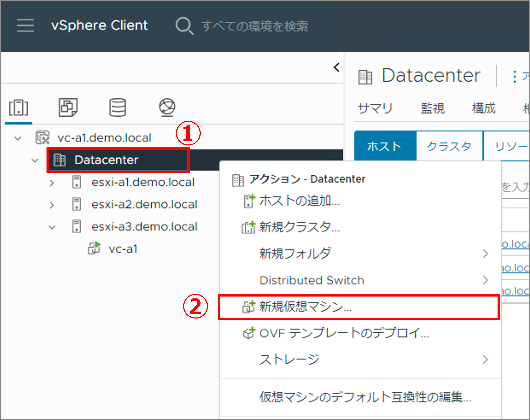Open the 新規フォルダ submenu
The width and height of the screenshot is (530, 420).
360,253
